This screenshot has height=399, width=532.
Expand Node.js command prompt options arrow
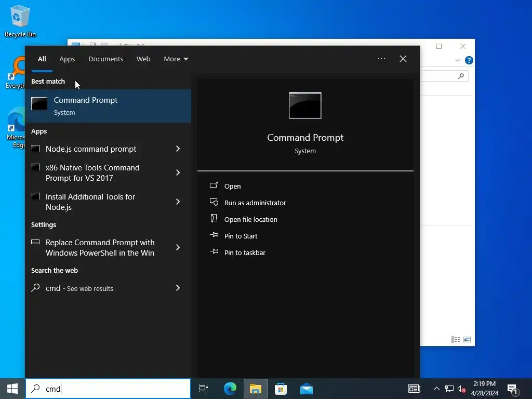(178, 149)
